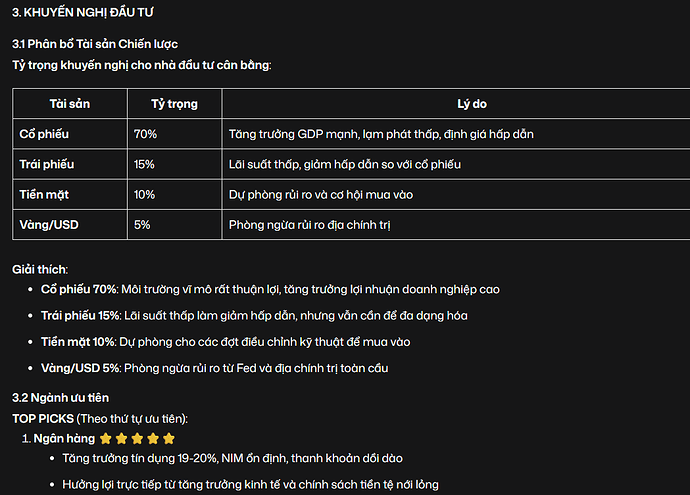The width and height of the screenshot is (690, 495).
Task: Click the "Tỷ trọng" table column header
Action: (x=174, y=104)
